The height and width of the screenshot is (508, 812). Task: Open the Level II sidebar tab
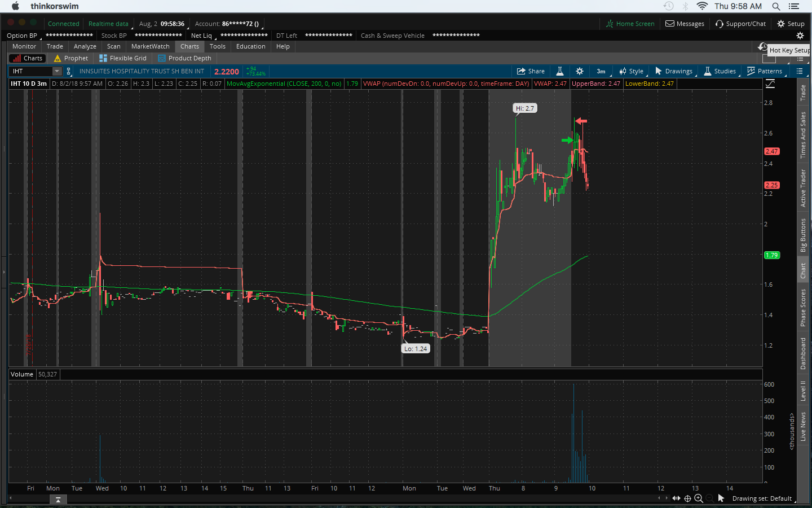pyautogui.click(x=803, y=391)
